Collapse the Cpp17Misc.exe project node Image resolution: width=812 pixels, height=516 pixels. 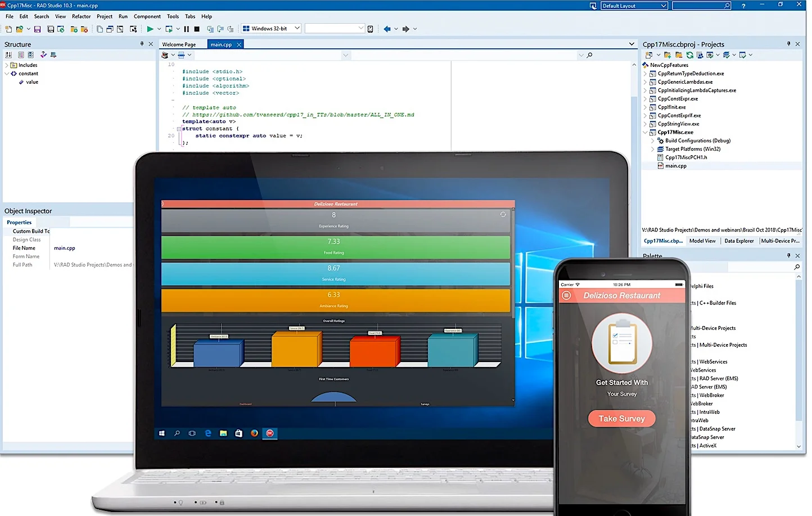645,133
